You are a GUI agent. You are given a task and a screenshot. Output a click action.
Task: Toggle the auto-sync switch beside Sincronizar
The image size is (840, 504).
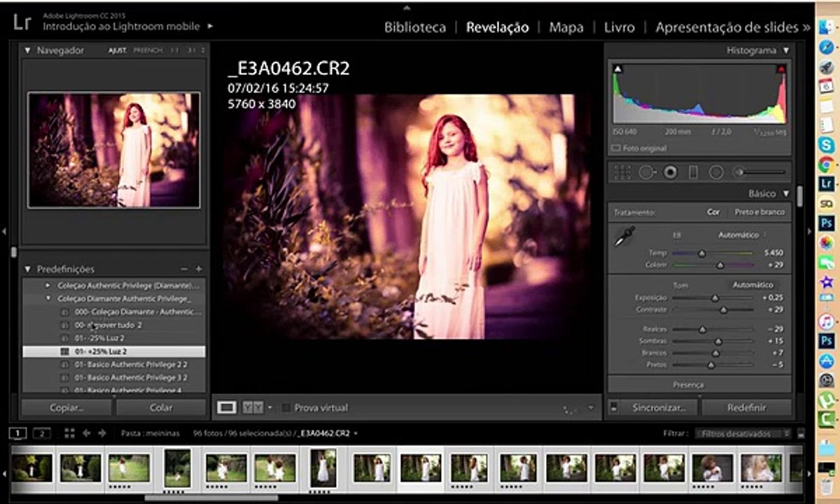pos(613,407)
